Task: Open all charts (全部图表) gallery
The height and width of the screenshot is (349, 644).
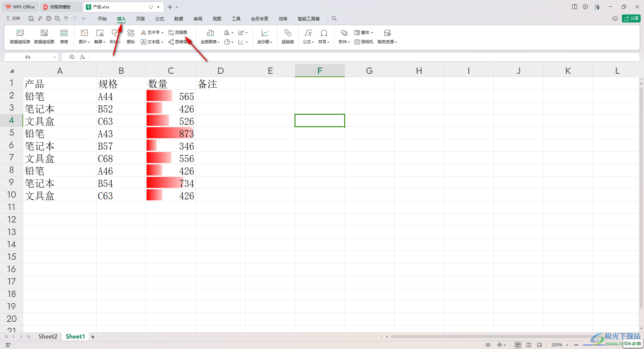Action: point(210,37)
